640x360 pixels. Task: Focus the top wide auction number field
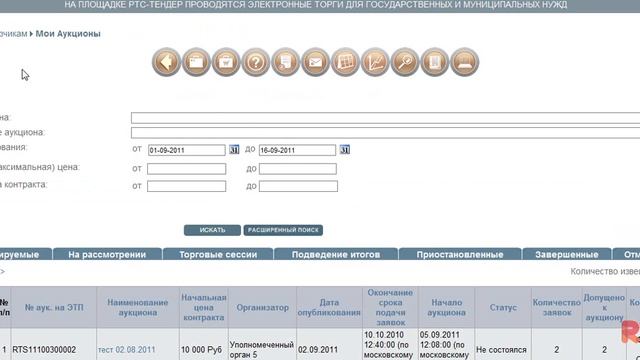click(x=385, y=118)
